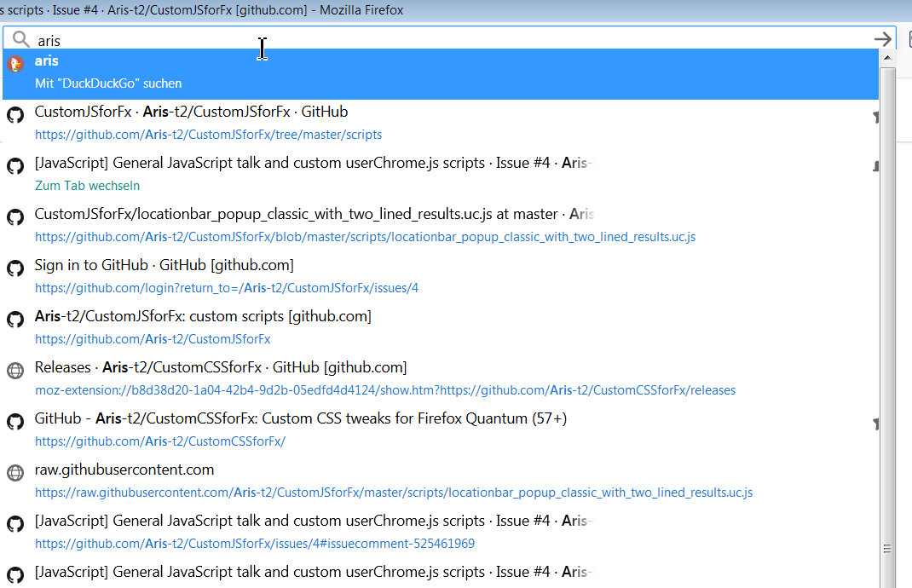Select the Aris-t2/CustomJSforFx custom scripts result
Image resolution: width=912 pixels, height=588 pixels.
202,316
